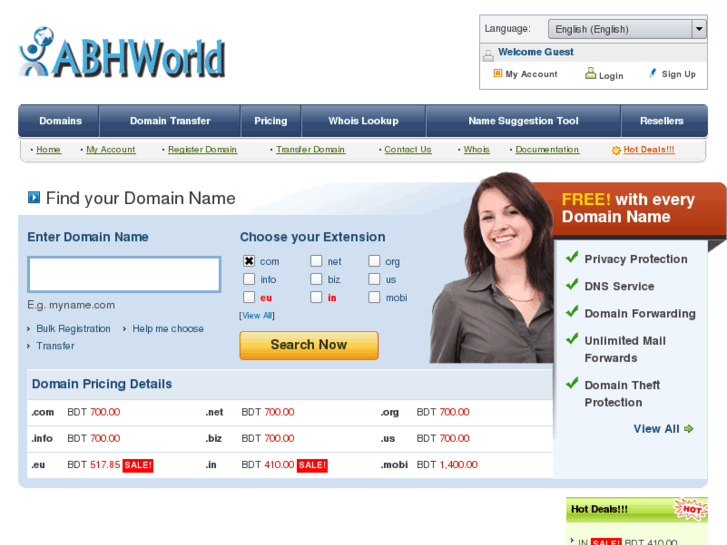The image size is (727, 545).
Task: Check the biz extension checkbox
Action: tap(316, 279)
